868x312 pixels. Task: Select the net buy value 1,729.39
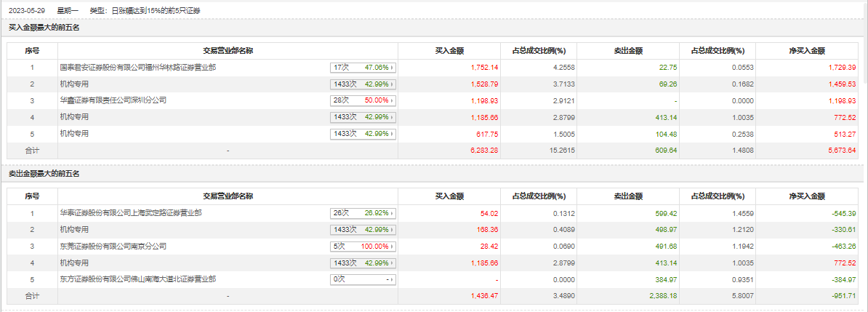click(842, 68)
